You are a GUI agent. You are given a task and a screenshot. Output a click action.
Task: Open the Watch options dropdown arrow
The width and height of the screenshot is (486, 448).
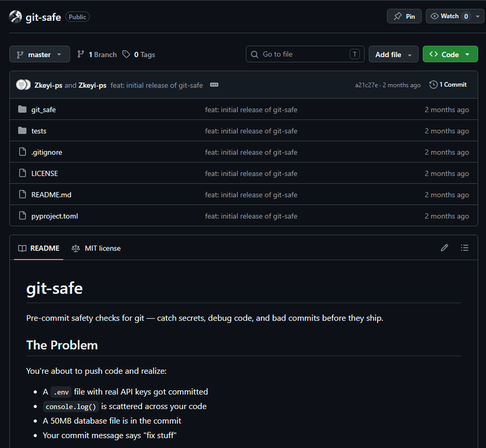477,16
